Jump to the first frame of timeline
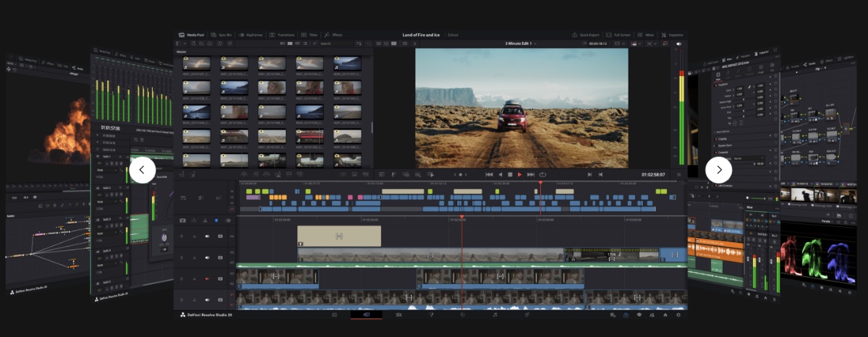This screenshot has width=868, height=337. click(489, 174)
